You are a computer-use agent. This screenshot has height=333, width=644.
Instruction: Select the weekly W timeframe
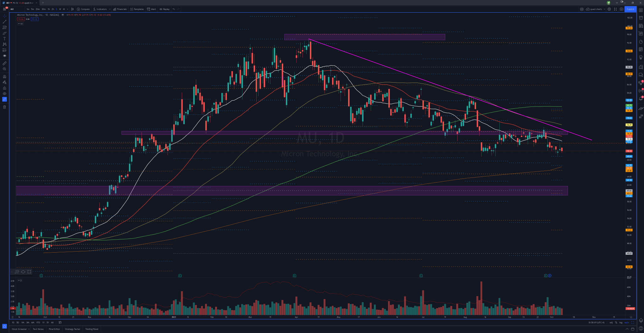[60, 9]
